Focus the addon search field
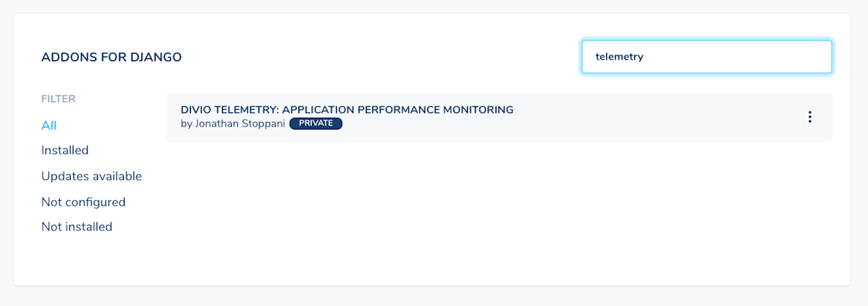Screen dimensions: 868x306 (x=707, y=57)
